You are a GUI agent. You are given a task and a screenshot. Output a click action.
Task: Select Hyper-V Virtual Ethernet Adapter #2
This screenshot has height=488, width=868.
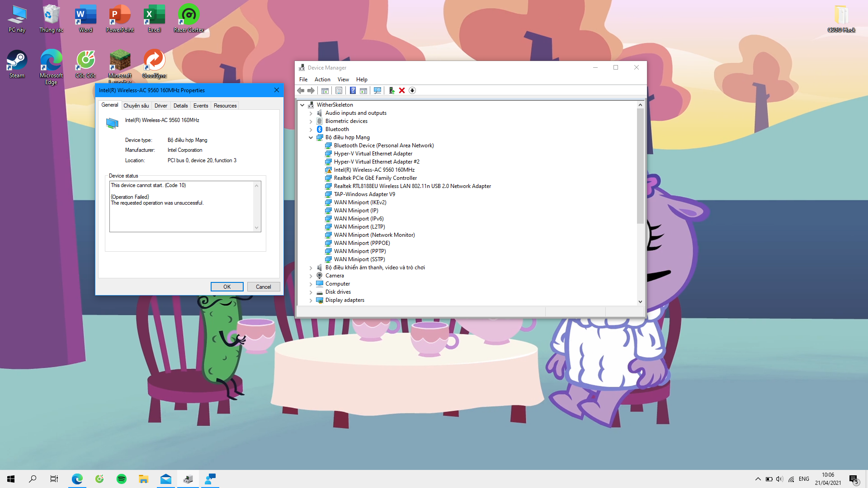coord(377,162)
